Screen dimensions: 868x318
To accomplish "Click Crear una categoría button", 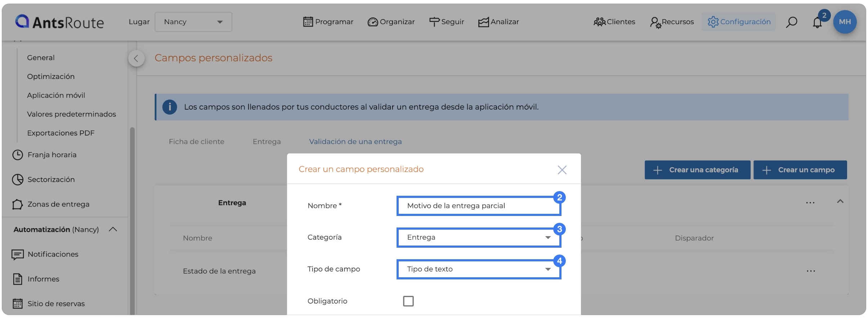I will click(x=697, y=170).
